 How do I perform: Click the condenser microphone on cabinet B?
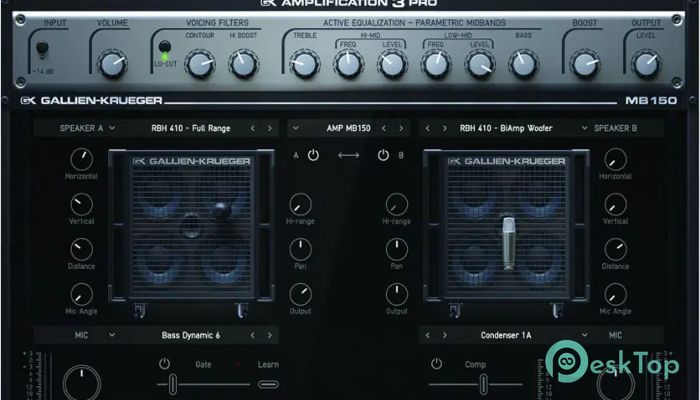click(x=508, y=243)
